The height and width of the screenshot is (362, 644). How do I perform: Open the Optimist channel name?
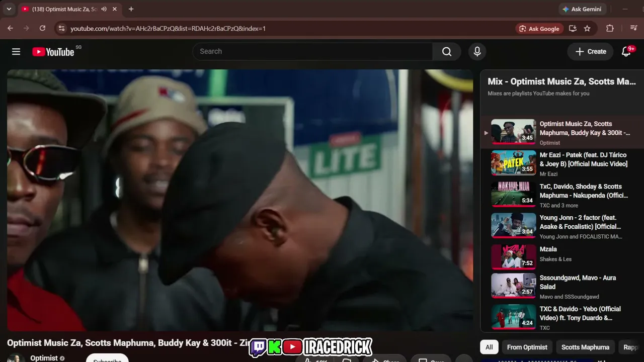(x=44, y=358)
